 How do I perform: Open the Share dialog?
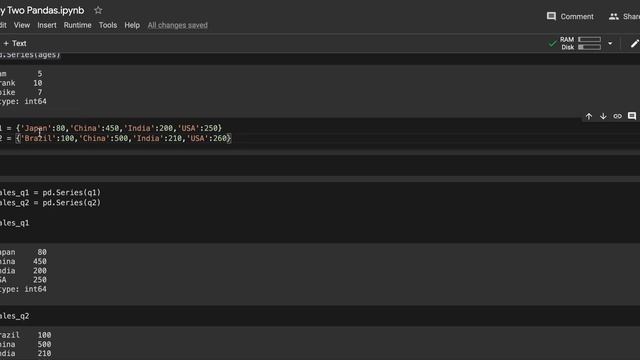coord(624,16)
